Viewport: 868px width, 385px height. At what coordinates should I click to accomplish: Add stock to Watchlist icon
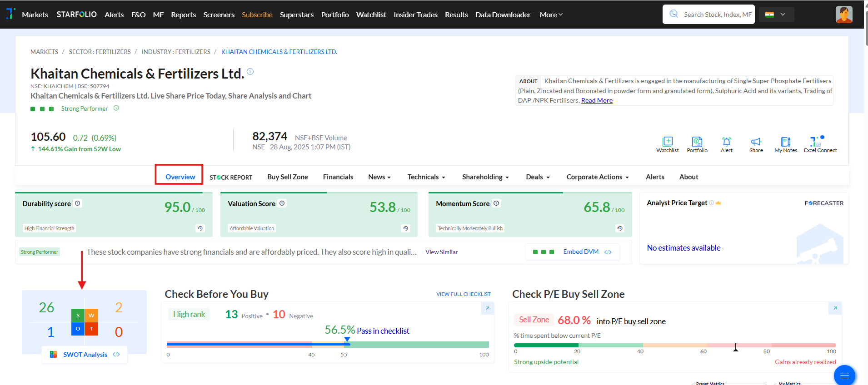[x=667, y=141]
